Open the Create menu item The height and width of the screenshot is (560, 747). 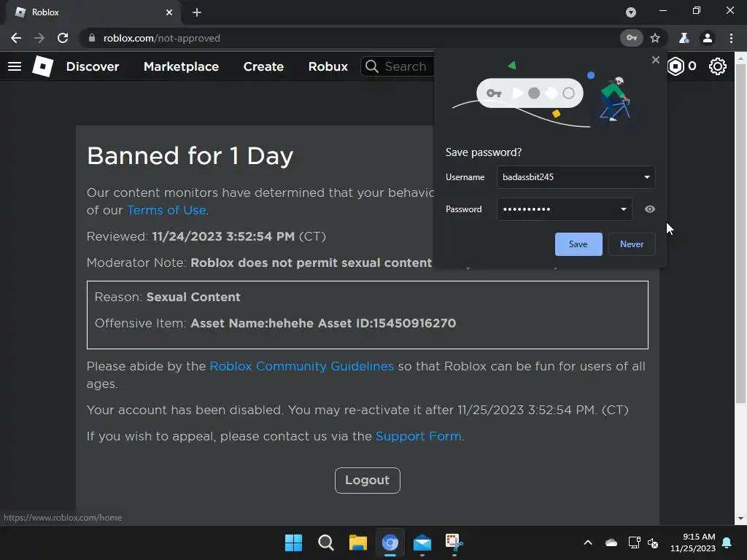click(x=263, y=66)
